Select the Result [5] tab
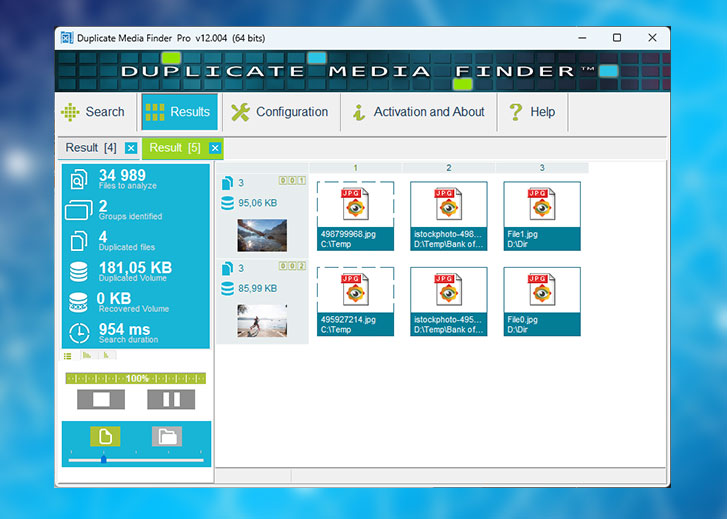The image size is (727, 519). pos(175,148)
